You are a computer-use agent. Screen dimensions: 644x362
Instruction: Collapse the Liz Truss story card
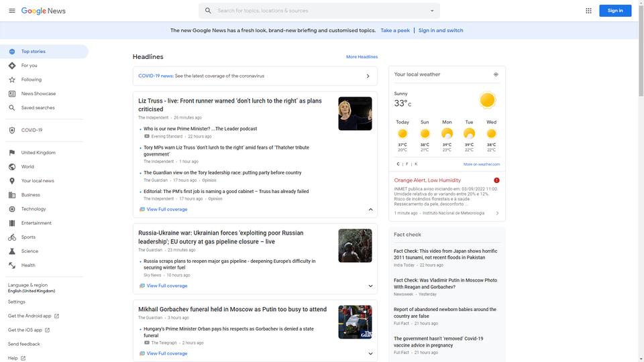[370, 209]
